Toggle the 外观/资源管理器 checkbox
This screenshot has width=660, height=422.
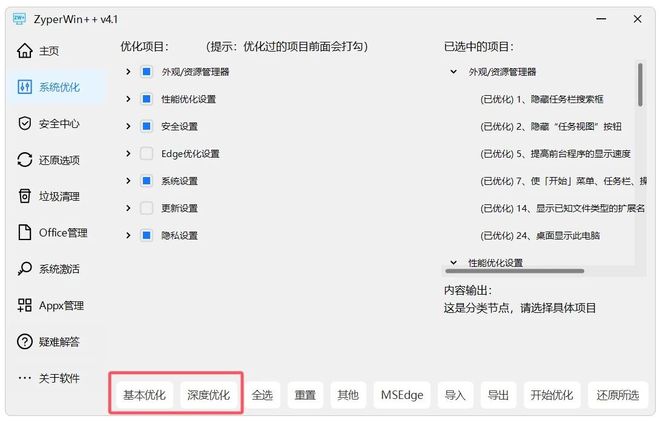[146, 72]
